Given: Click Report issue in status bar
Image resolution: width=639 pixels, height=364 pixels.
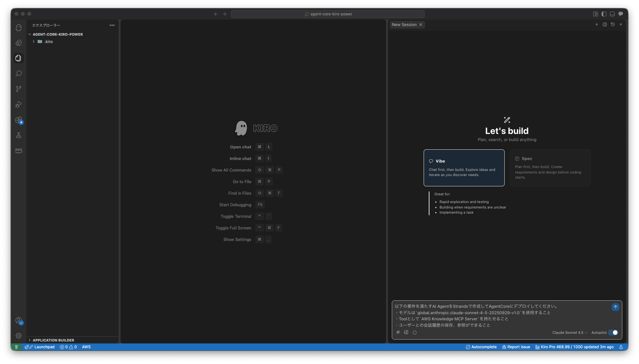Looking at the screenshot, I should click(x=516, y=347).
